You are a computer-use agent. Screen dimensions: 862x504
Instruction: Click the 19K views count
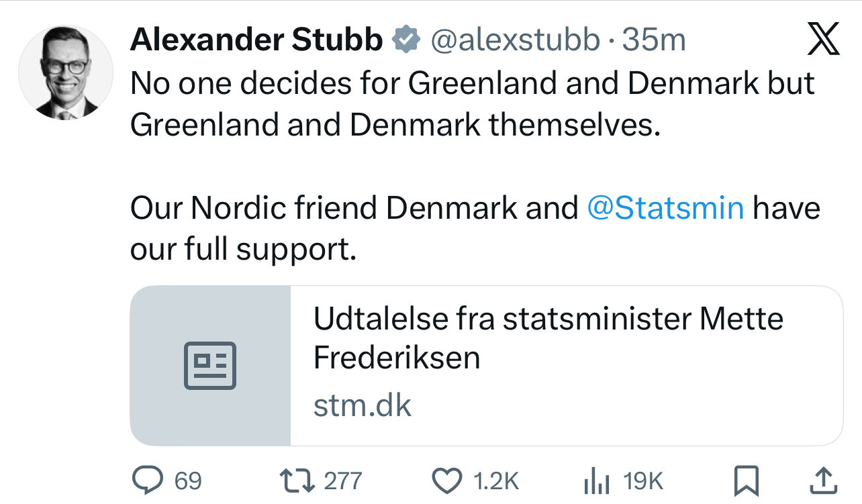point(643,481)
